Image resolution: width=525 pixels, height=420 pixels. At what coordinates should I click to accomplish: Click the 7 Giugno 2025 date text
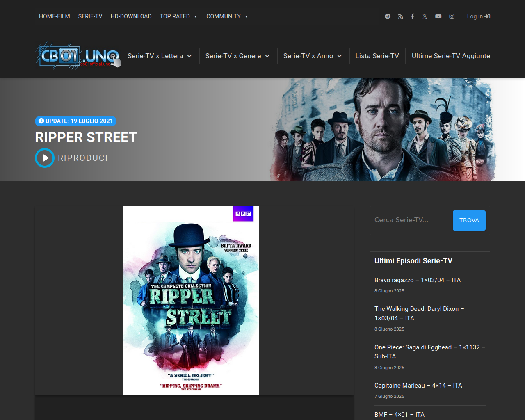pyautogui.click(x=389, y=396)
